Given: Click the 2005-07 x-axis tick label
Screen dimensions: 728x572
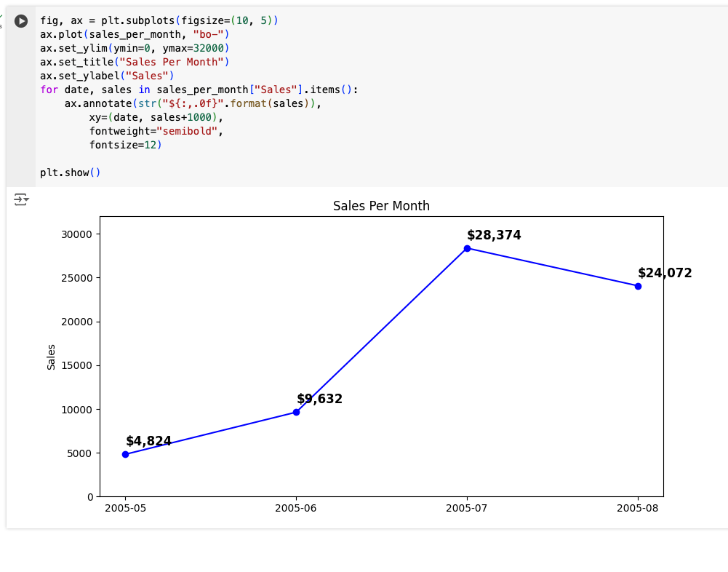Looking at the screenshot, I should (x=467, y=508).
